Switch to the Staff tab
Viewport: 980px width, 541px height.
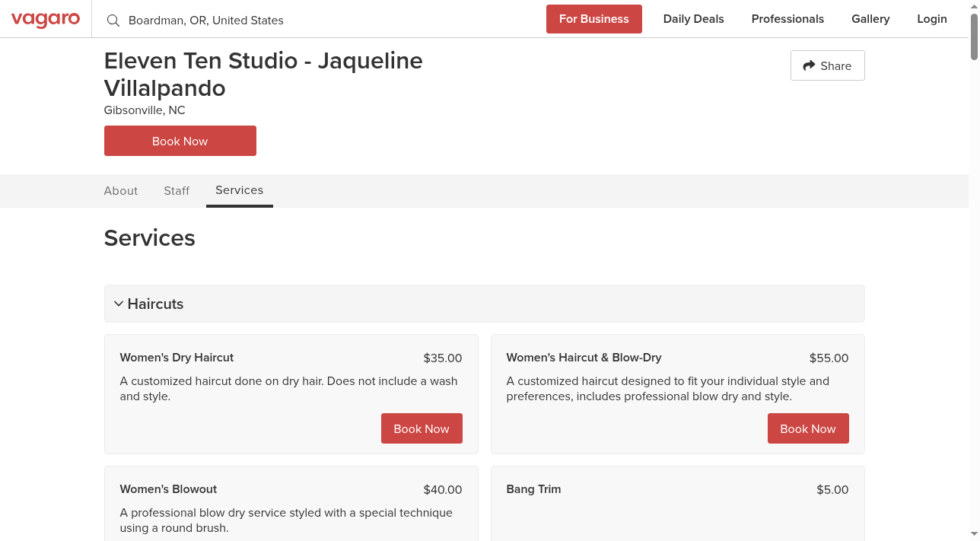tap(177, 191)
